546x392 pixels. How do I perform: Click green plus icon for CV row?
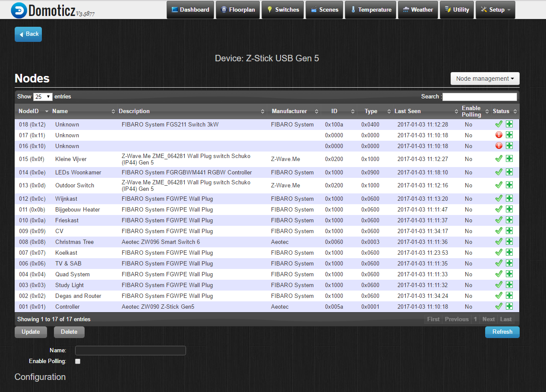click(509, 231)
